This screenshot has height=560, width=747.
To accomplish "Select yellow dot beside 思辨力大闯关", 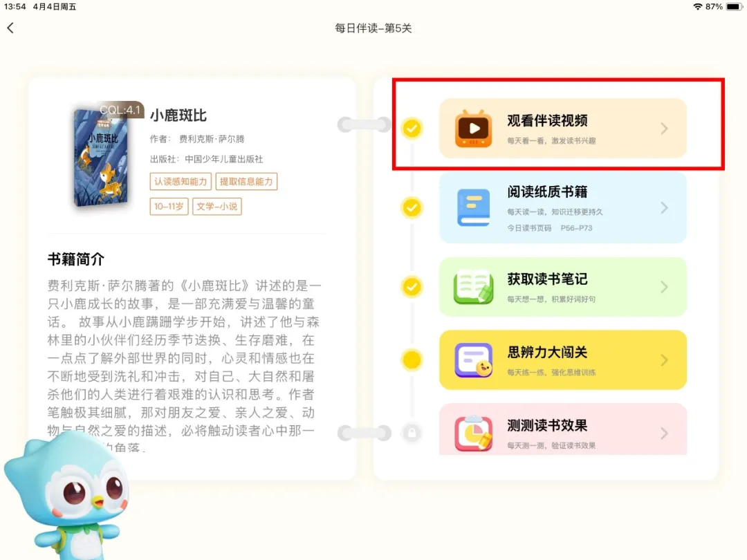I will (x=412, y=360).
